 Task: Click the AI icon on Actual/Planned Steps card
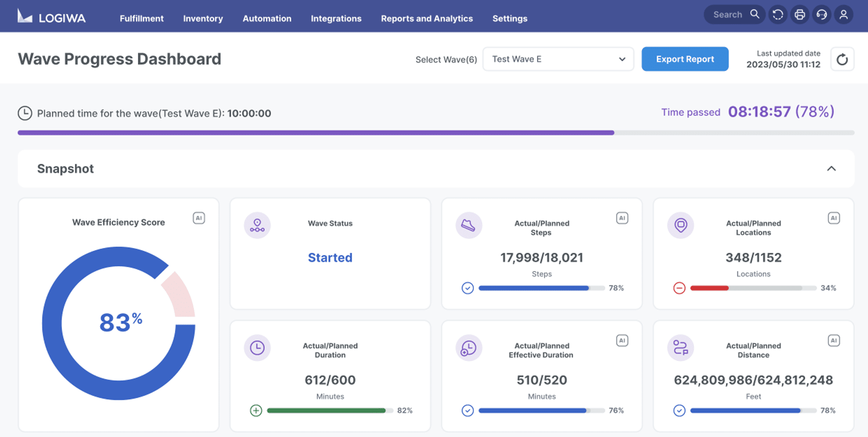coord(622,218)
